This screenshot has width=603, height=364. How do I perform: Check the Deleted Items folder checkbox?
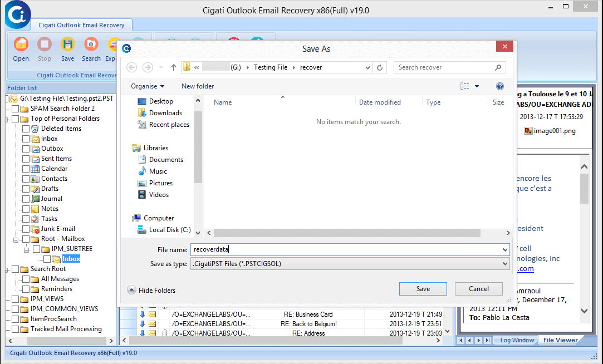click(x=26, y=129)
